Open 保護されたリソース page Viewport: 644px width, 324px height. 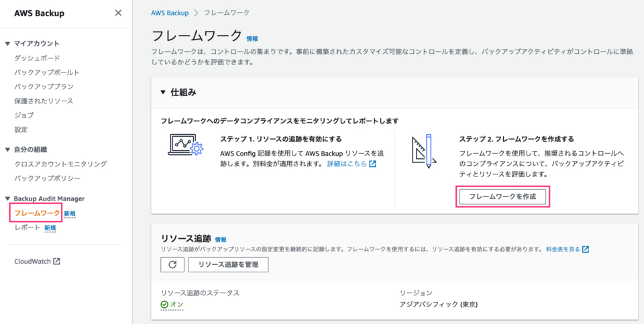click(44, 101)
